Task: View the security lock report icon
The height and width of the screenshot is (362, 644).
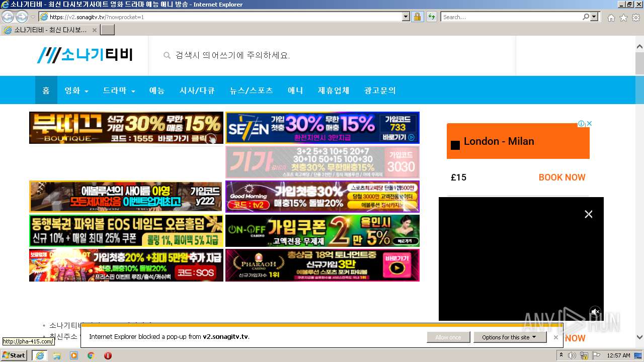Action: (417, 17)
